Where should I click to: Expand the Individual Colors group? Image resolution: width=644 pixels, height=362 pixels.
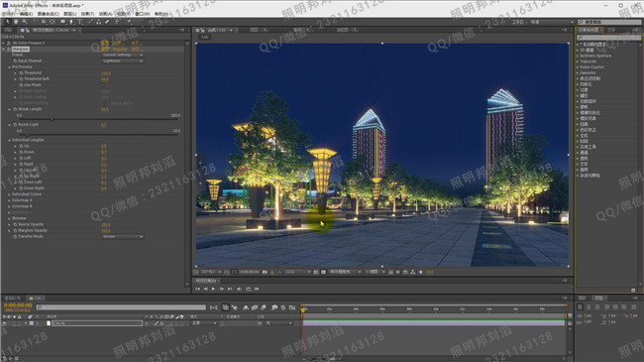tap(10, 194)
